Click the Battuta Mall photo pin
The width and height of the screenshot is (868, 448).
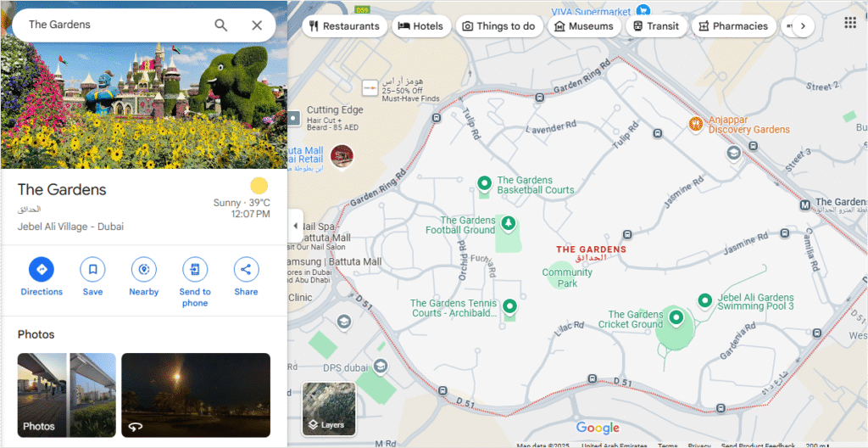(342, 156)
